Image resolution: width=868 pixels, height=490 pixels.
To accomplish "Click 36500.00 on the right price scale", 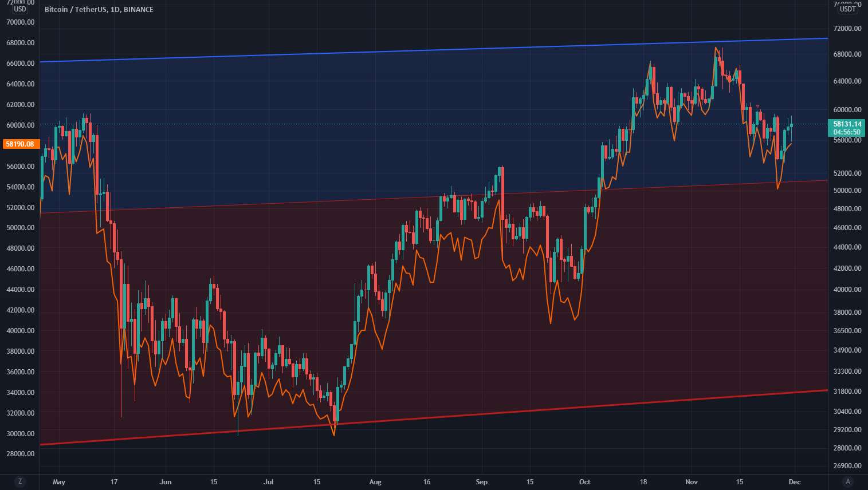I will point(847,331).
